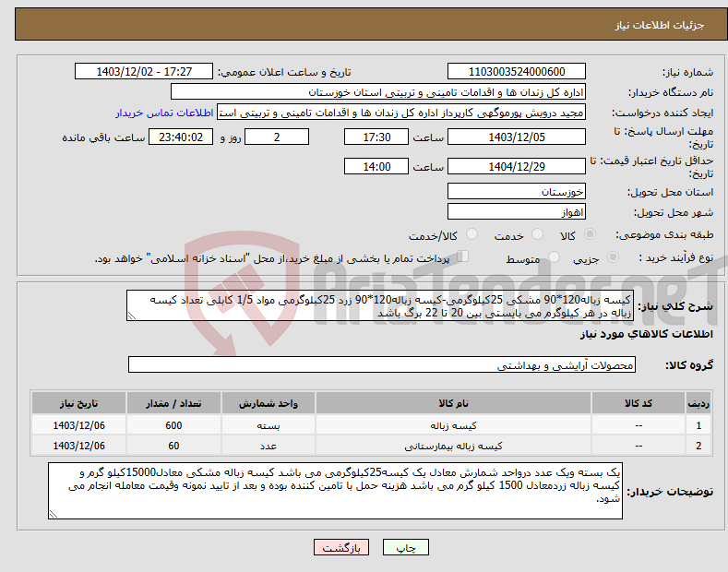Click the unit cell بسته
Screen dimensions: 728x572
tap(269, 425)
